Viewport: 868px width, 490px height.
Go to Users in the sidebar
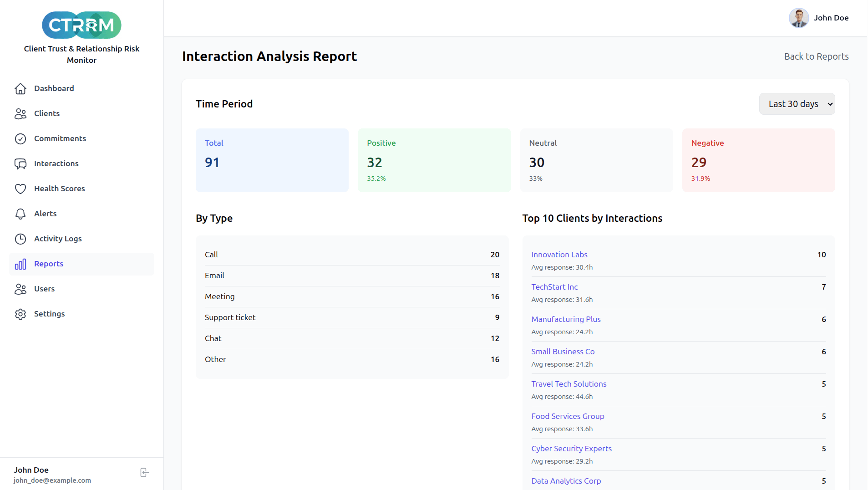(x=44, y=289)
